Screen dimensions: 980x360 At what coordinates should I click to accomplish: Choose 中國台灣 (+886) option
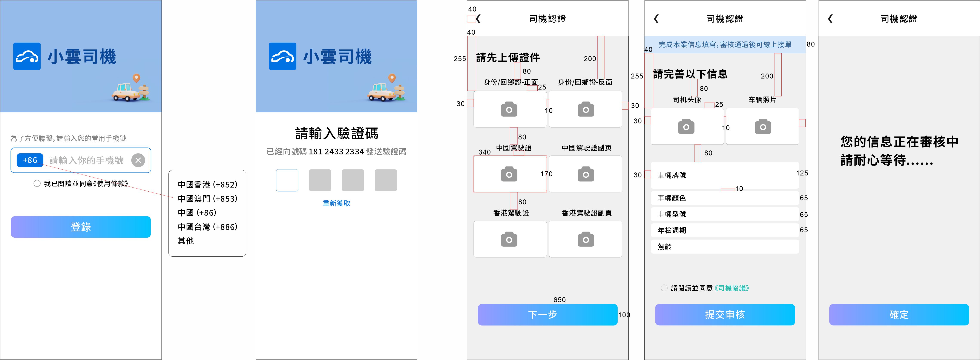click(x=207, y=227)
